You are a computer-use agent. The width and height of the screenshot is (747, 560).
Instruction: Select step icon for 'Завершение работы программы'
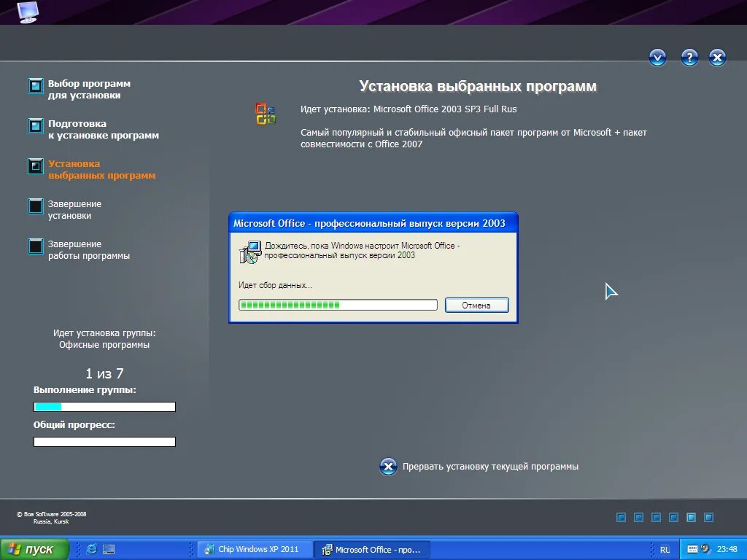[x=35, y=246]
